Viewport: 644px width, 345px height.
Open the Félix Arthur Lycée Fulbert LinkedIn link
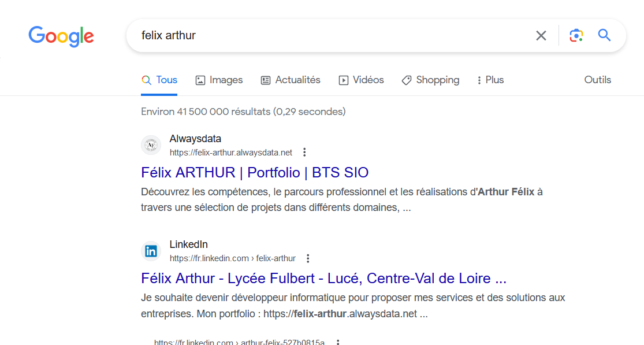pyautogui.click(x=323, y=279)
